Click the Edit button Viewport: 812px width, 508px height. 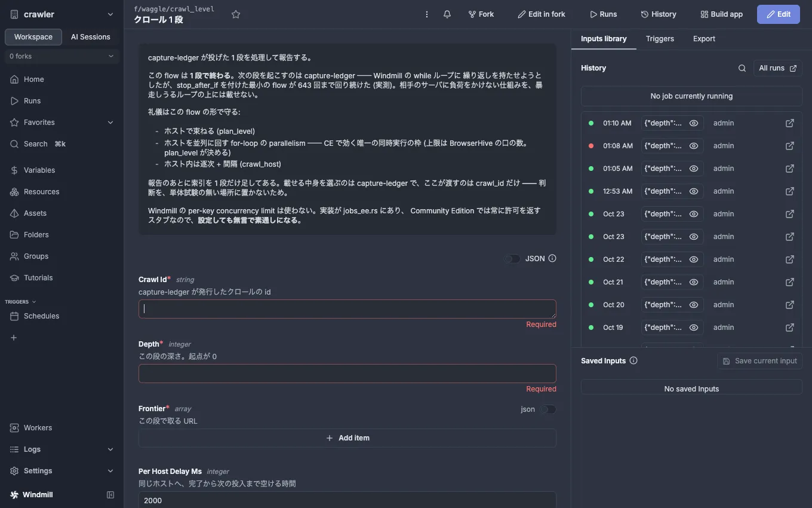(779, 14)
